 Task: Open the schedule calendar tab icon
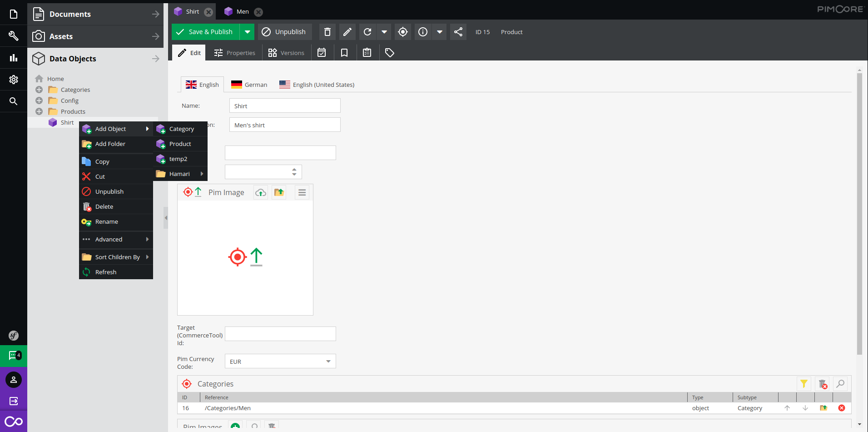(322, 53)
